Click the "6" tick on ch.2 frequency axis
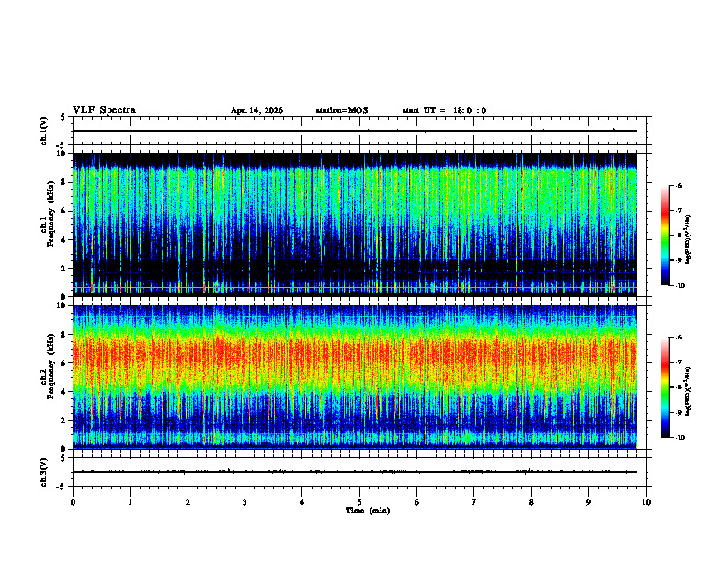This screenshot has width=728, height=563. 64,363
